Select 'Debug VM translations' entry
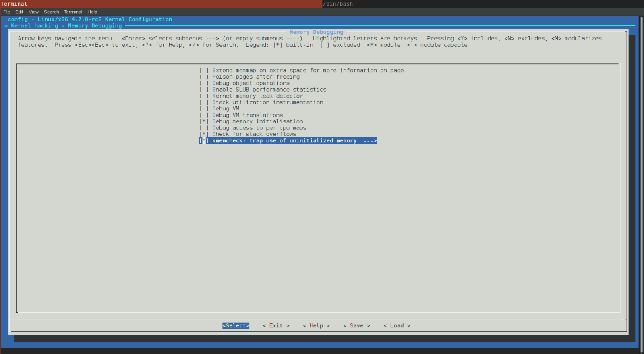Image resolution: width=644 pixels, height=354 pixels. [x=247, y=115]
